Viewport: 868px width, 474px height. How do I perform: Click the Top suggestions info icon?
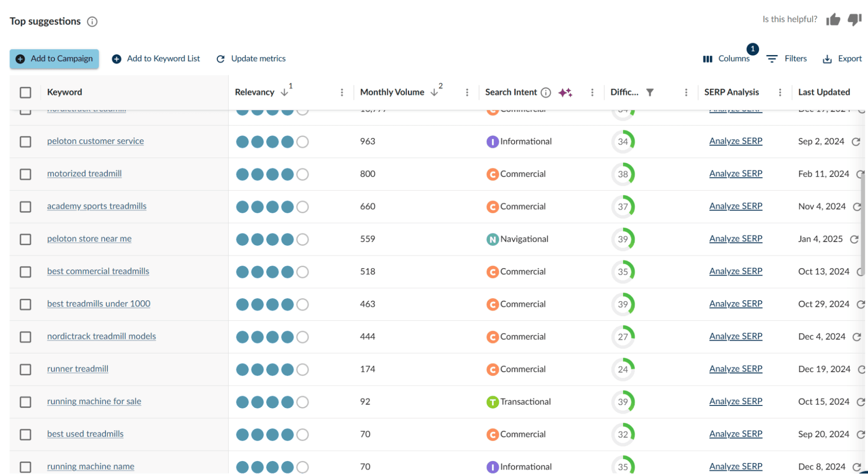tap(92, 22)
